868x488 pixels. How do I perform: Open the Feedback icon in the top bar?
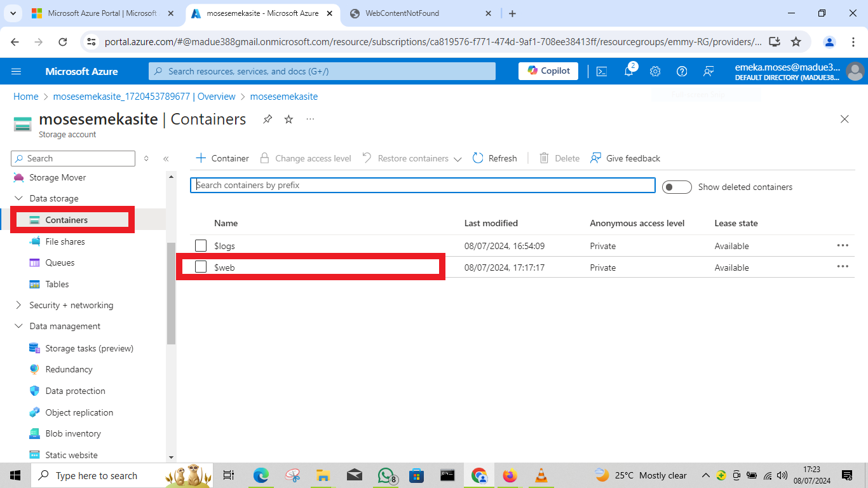coord(709,71)
